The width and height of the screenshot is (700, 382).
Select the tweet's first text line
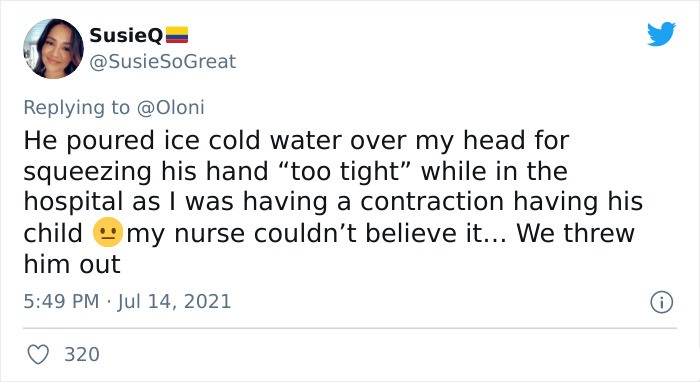[x=296, y=141]
